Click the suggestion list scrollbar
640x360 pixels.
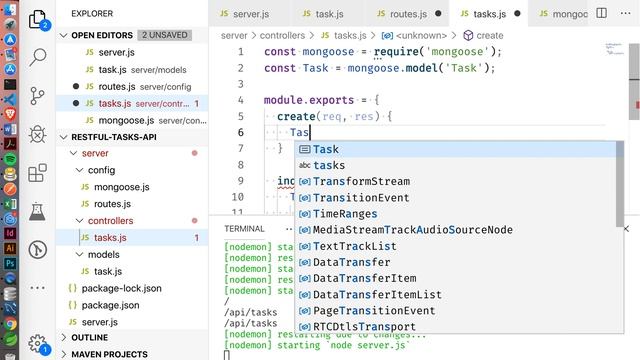point(620,184)
